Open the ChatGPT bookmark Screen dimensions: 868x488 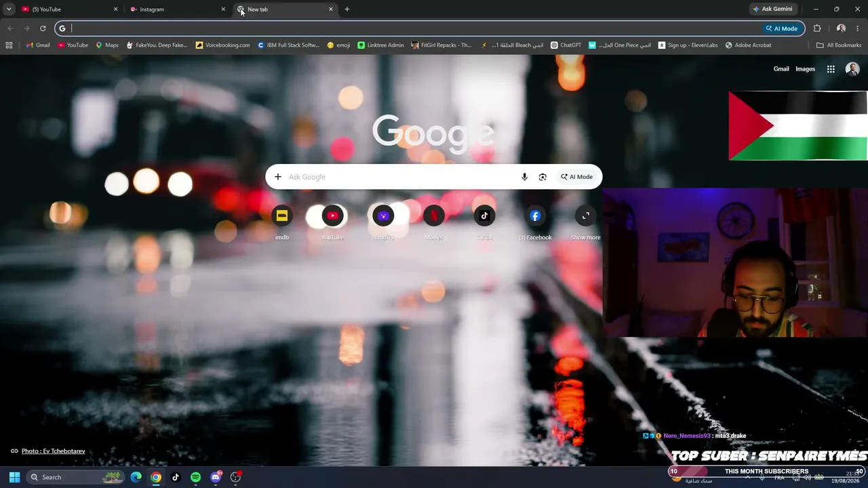(x=566, y=45)
